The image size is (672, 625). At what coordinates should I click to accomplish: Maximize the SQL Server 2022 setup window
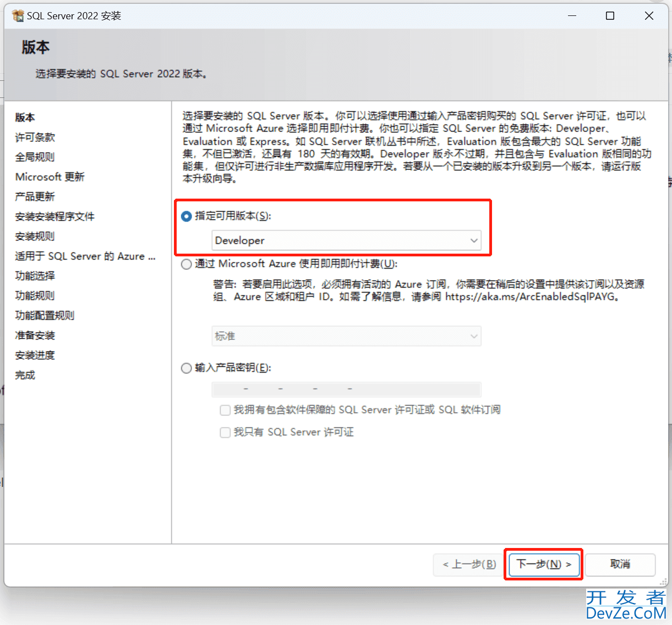click(x=610, y=16)
